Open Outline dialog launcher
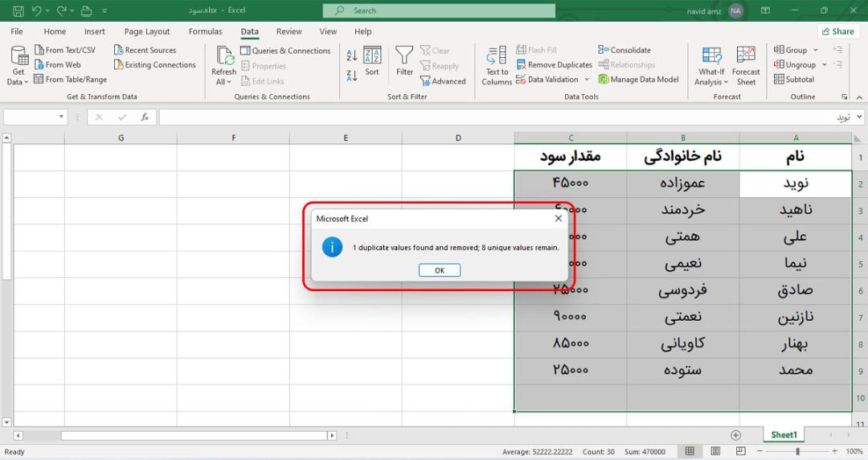 845,97
